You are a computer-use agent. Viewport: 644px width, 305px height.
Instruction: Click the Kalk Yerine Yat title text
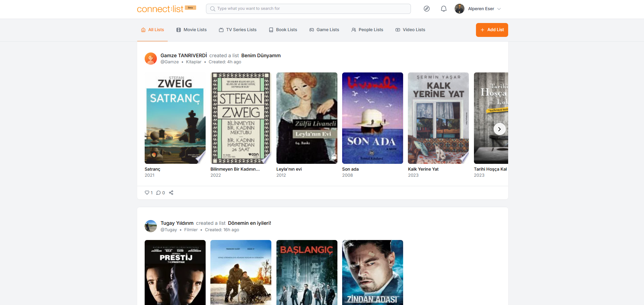coord(423,169)
